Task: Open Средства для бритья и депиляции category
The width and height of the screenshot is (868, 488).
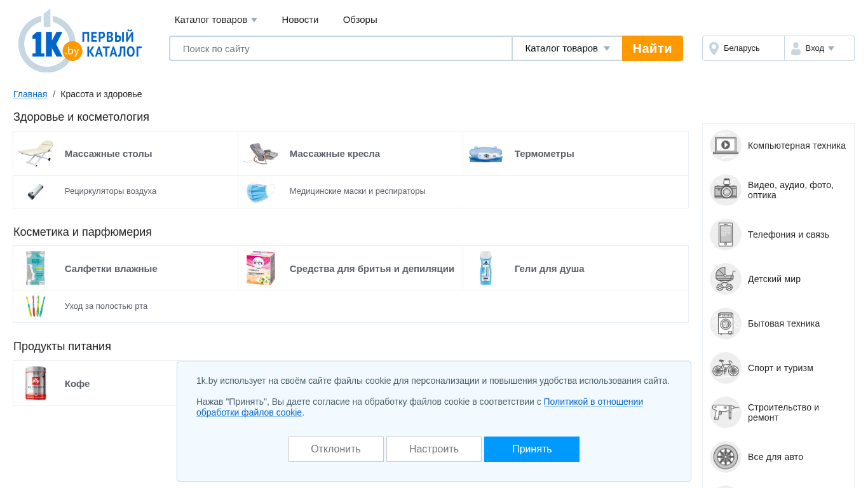Action: coord(372,269)
